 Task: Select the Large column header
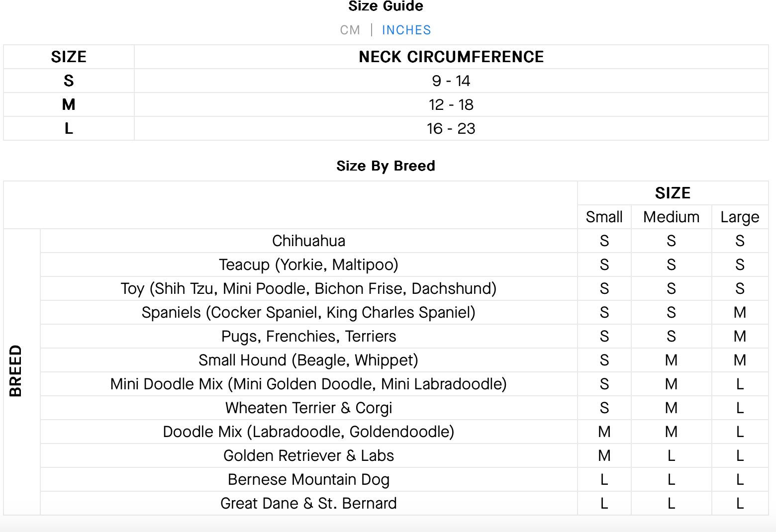740,217
